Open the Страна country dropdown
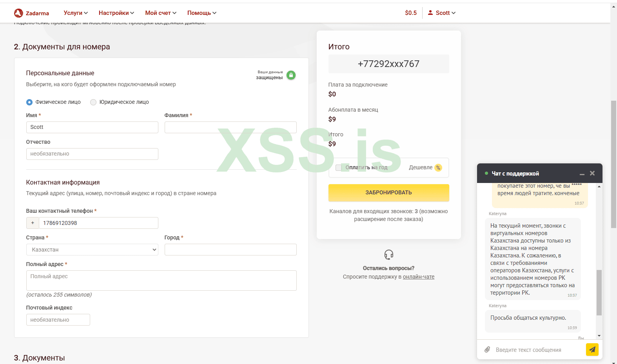 point(92,250)
